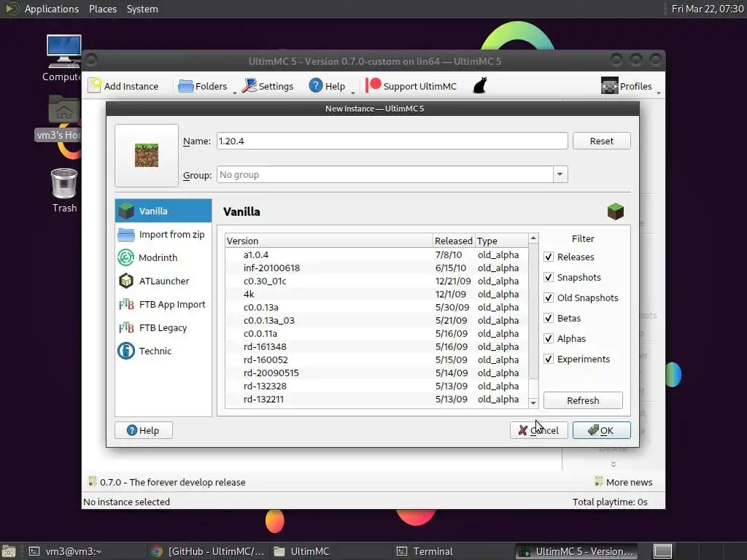Select version rd-161348

[376, 346]
